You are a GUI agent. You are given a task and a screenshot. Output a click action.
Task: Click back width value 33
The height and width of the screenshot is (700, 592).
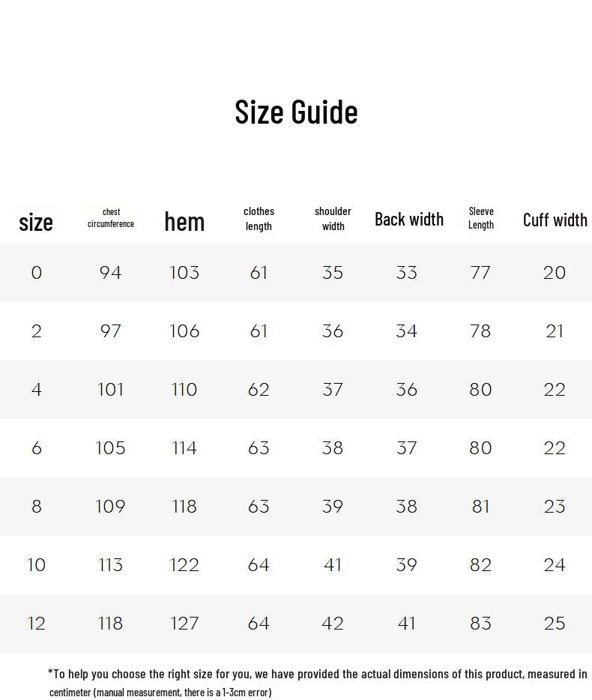[406, 273]
